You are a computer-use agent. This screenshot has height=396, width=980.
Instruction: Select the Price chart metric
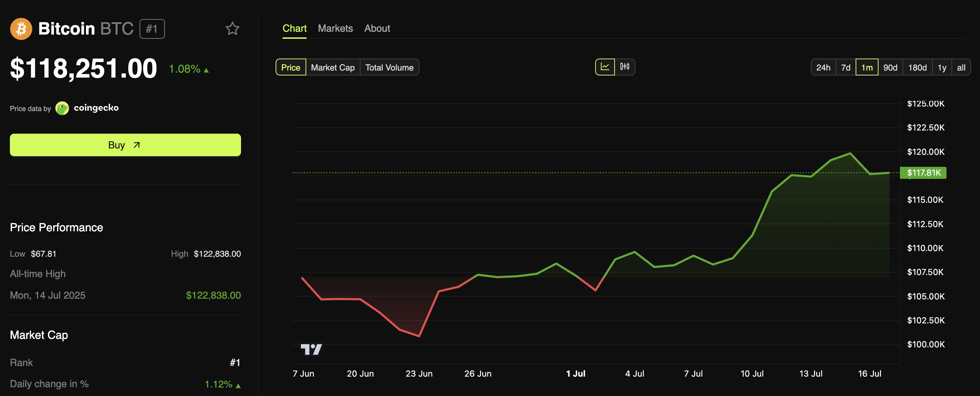tap(290, 67)
